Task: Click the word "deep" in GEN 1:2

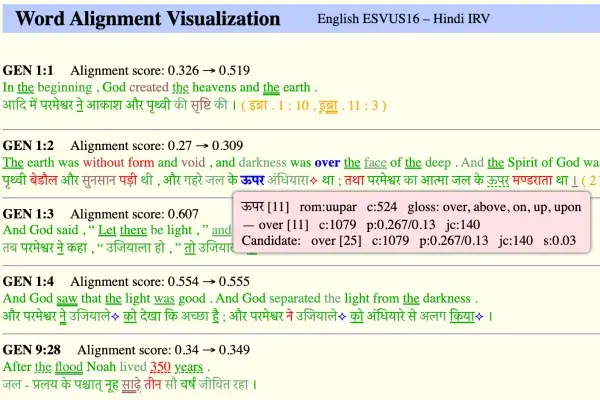Action: tap(438, 163)
